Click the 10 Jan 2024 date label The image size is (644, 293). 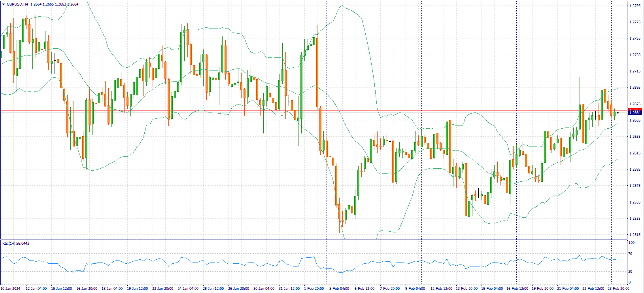[11, 289]
